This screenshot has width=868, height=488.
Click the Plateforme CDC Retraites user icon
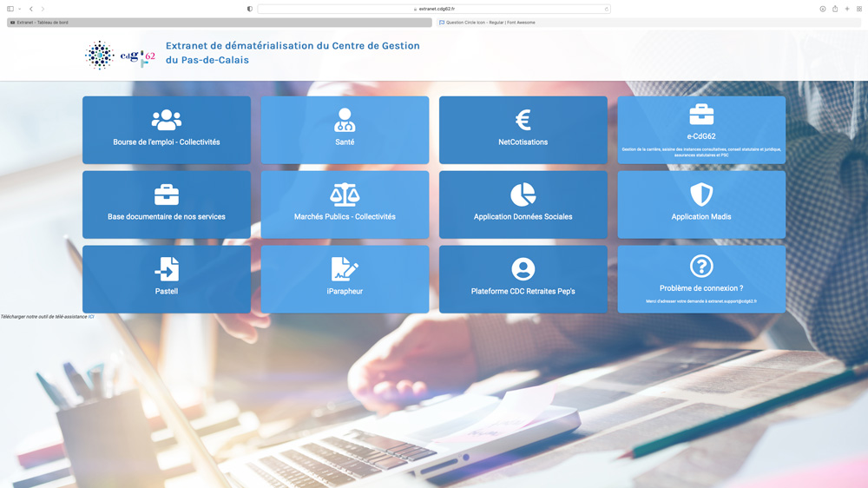(x=523, y=269)
